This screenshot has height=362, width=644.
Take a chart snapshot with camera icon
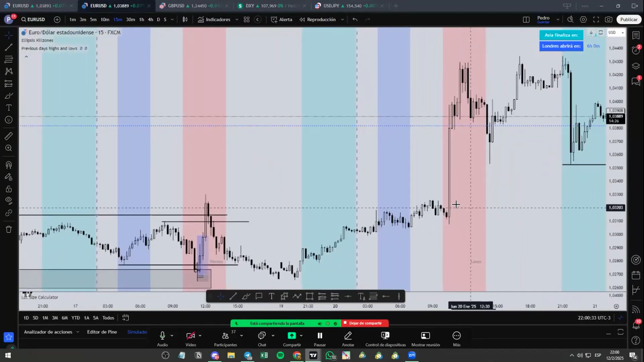click(608, 19)
